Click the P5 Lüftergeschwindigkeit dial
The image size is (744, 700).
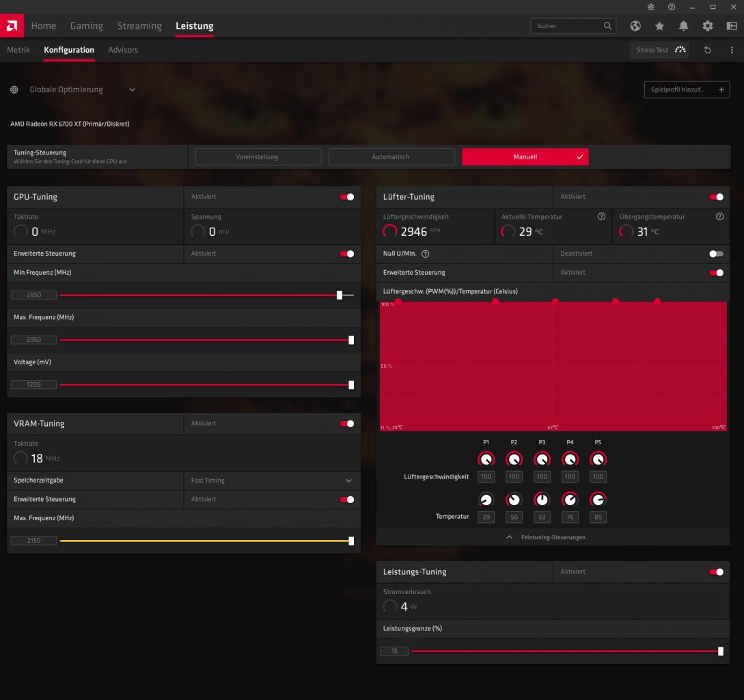click(x=598, y=459)
